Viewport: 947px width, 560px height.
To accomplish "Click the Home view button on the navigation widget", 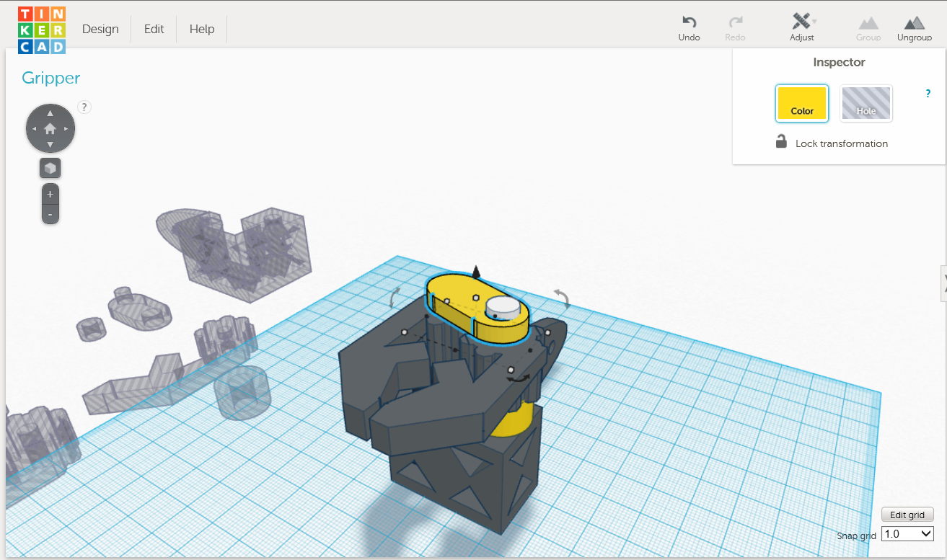I will pos(50,128).
